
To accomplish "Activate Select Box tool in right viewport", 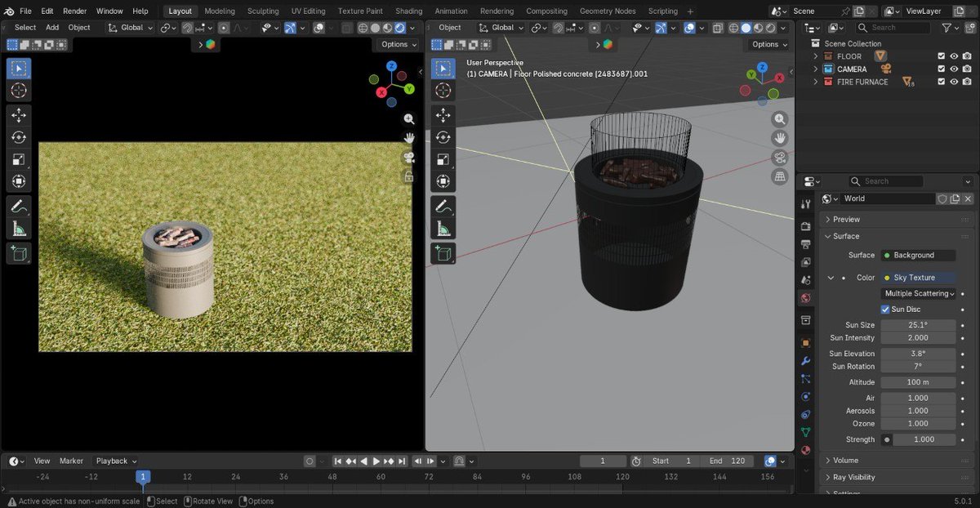I will [x=443, y=69].
